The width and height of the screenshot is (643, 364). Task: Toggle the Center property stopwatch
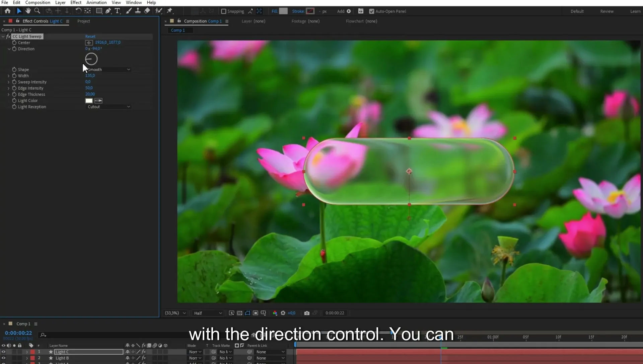click(x=14, y=42)
